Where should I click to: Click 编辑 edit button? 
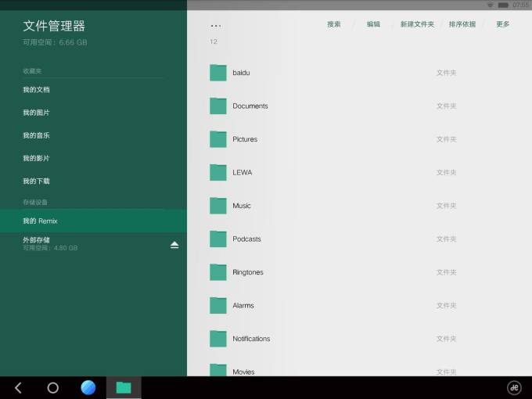point(373,24)
